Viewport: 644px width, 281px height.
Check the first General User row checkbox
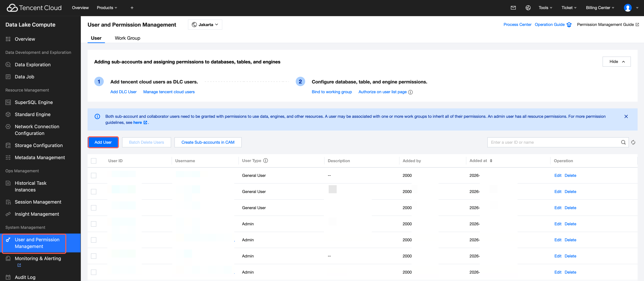[94, 176]
